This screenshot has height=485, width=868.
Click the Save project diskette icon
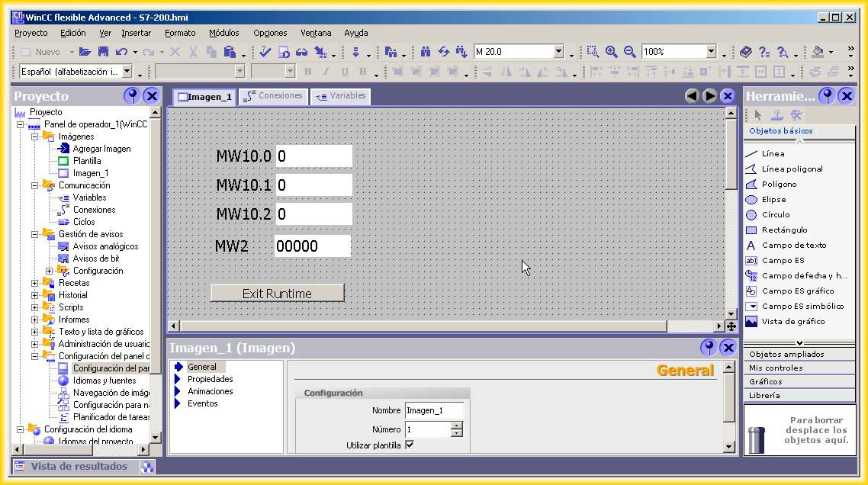102,52
